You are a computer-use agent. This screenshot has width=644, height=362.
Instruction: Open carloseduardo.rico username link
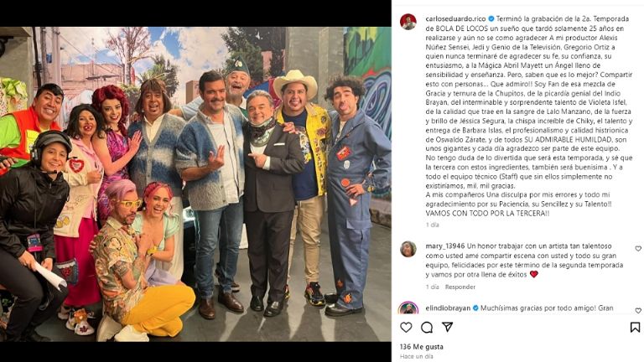(455, 19)
